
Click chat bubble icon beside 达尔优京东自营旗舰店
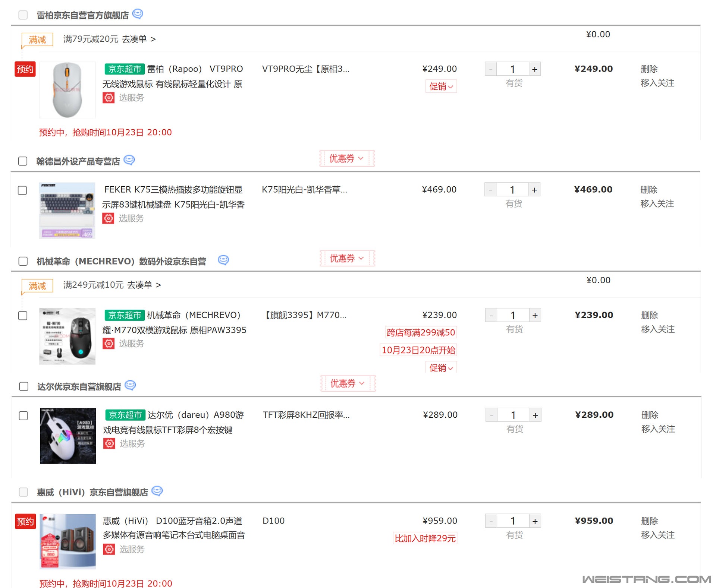(x=130, y=385)
